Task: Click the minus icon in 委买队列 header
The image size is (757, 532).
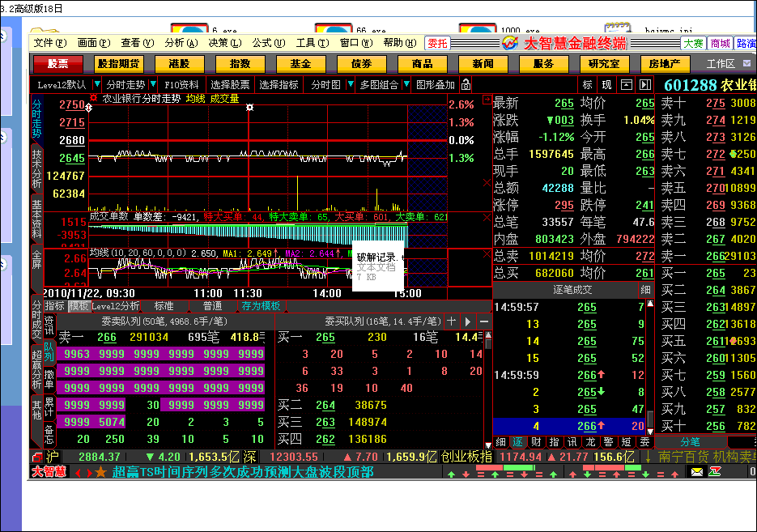Action: [x=484, y=321]
